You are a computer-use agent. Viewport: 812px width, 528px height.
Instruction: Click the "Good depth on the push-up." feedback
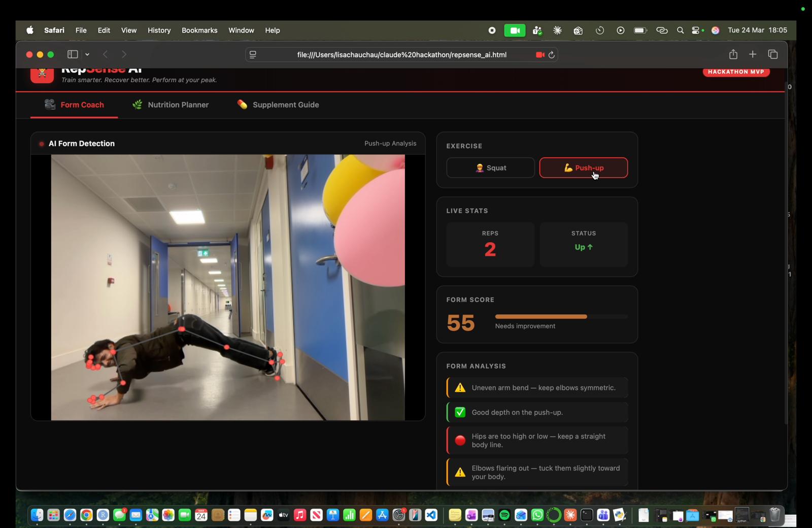tap(517, 412)
